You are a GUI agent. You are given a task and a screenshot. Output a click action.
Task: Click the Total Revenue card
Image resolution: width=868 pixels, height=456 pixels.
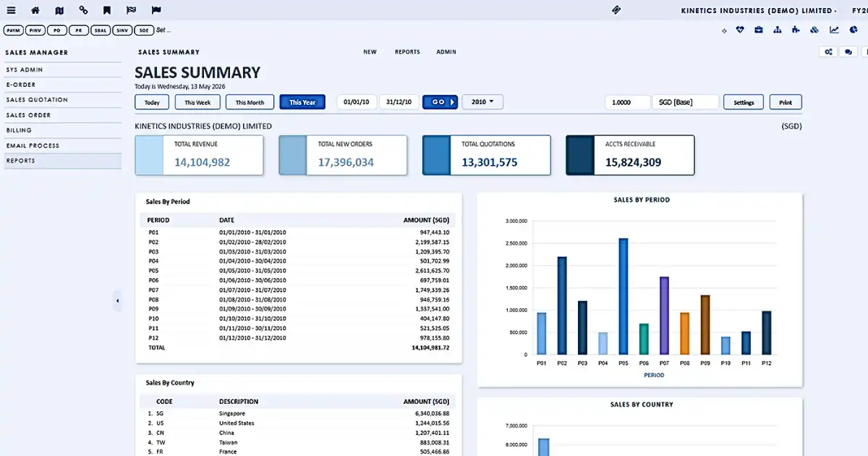[199, 155]
